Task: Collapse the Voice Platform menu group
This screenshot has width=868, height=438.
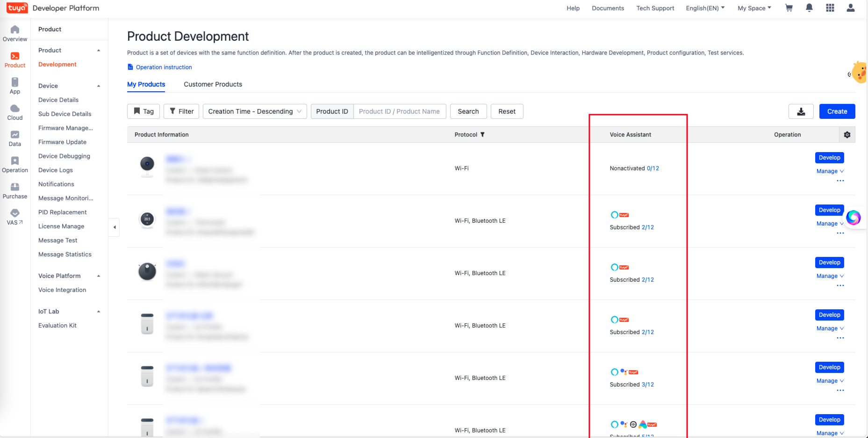Action: tap(99, 276)
